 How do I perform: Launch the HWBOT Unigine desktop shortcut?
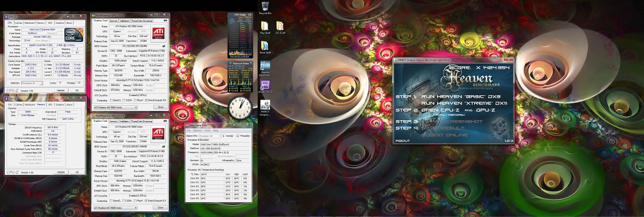pyautogui.click(x=265, y=108)
